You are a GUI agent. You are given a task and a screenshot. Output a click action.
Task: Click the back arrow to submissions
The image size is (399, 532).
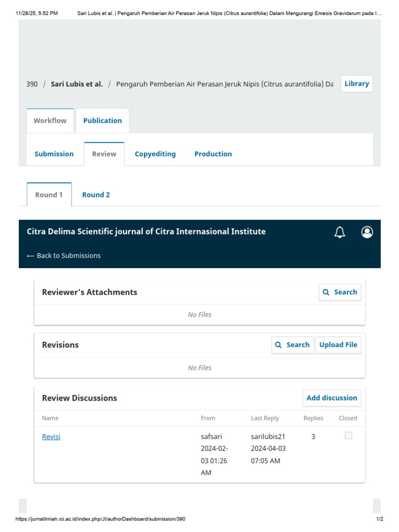[x=30, y=256]
